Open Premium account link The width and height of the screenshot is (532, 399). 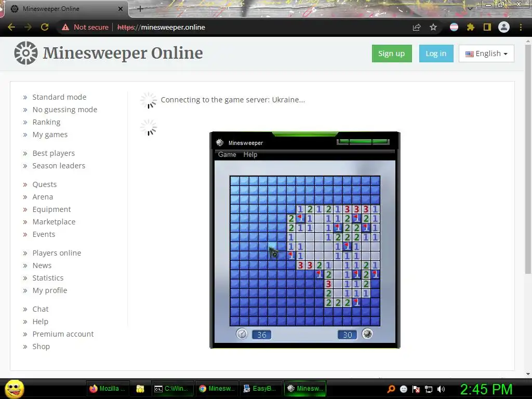pyautogui.click(x=63, y=334)
